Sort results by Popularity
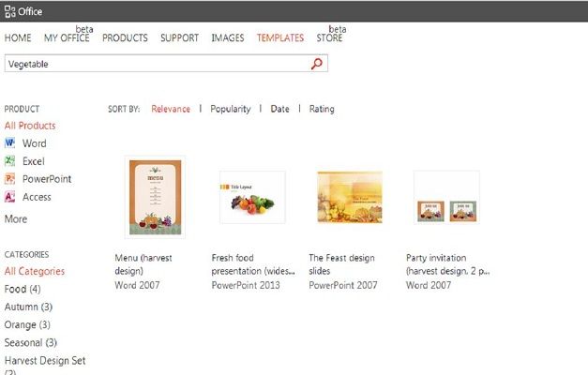 click(x=231, y=109)
